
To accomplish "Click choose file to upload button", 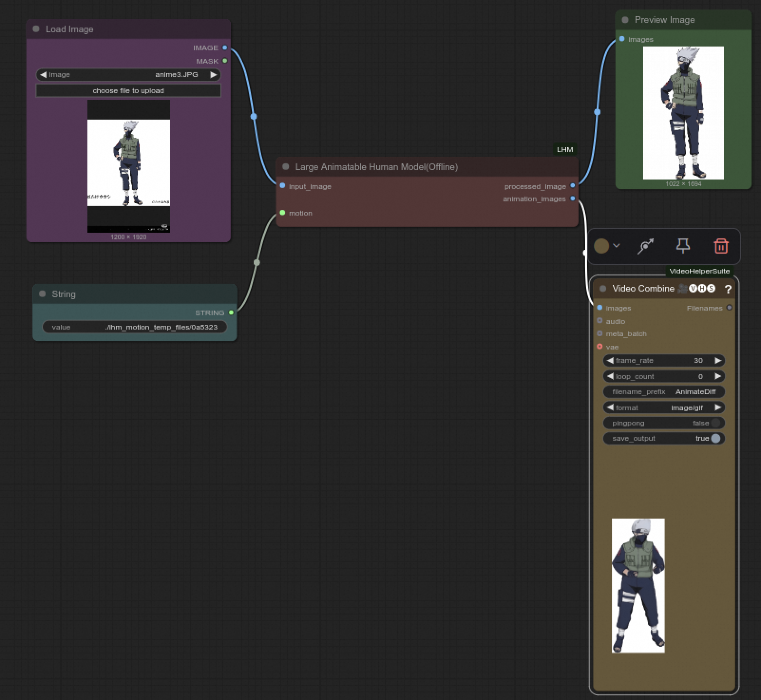I will coord(128,91).
